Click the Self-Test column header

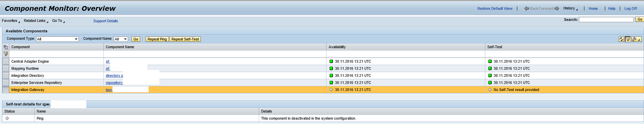(564, 47)
